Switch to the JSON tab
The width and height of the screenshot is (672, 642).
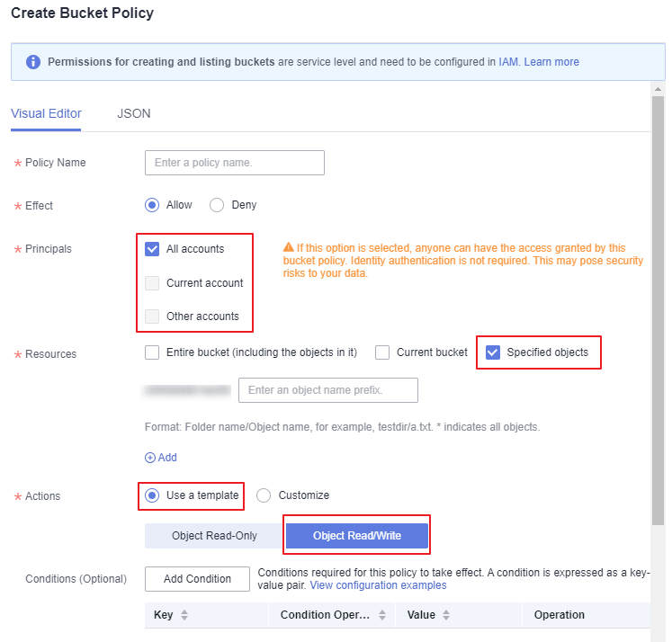(x=134, y=113)
